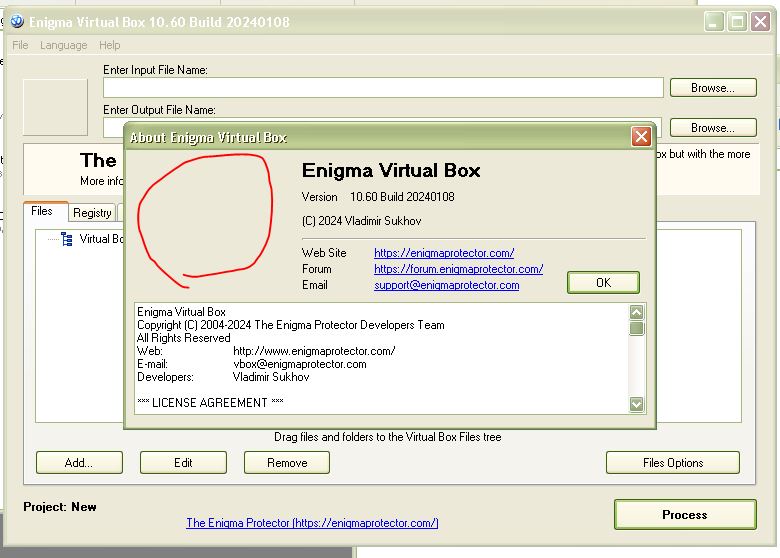This screenshot has height=558, width=780.
Task: Click Browse for the output file
Action: click(x=713, y=128)
